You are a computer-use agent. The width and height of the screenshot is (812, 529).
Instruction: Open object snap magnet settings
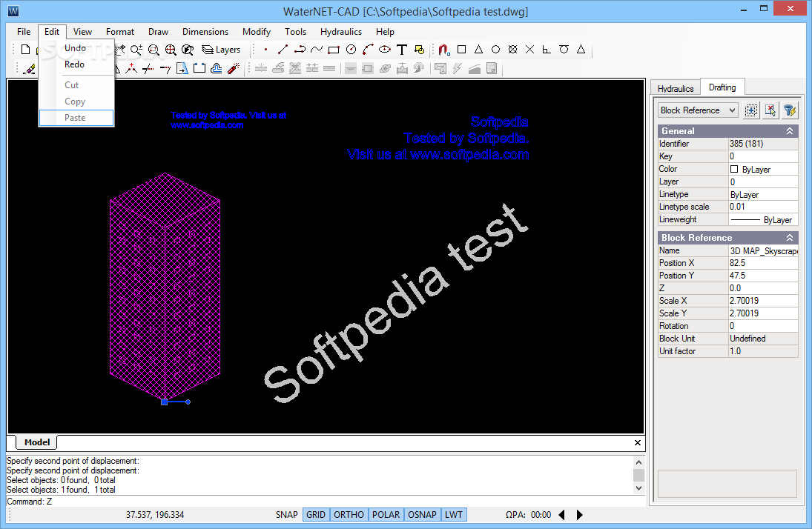click(x=443, y=50)
